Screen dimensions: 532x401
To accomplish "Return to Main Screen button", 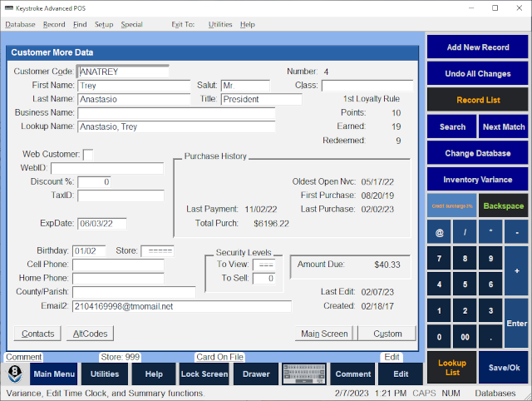I will [x=325, y=334].
